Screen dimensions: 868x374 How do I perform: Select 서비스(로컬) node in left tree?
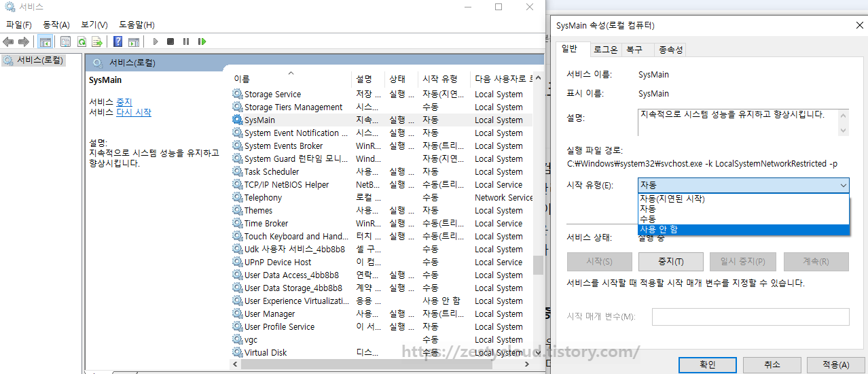point(34,60)
